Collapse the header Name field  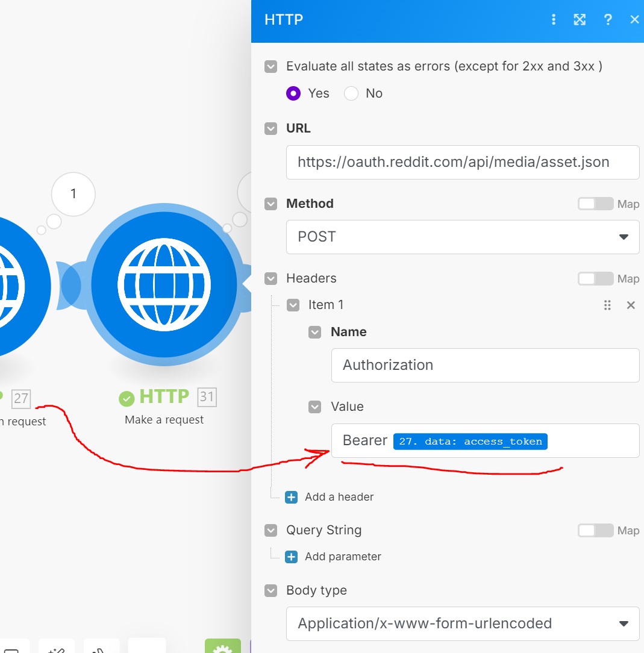tap(314, 332)
